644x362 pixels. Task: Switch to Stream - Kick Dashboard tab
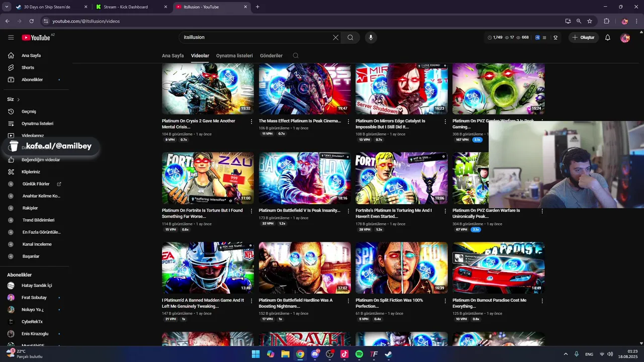132,7
